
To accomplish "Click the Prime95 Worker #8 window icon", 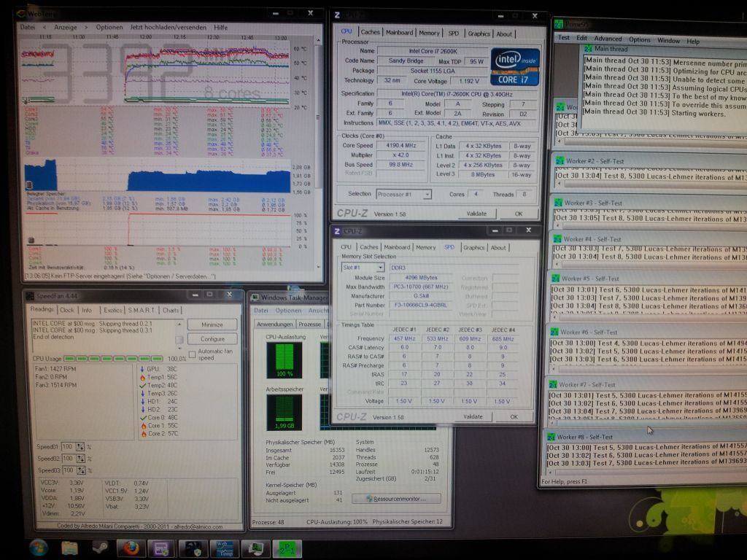I will 551,437.
